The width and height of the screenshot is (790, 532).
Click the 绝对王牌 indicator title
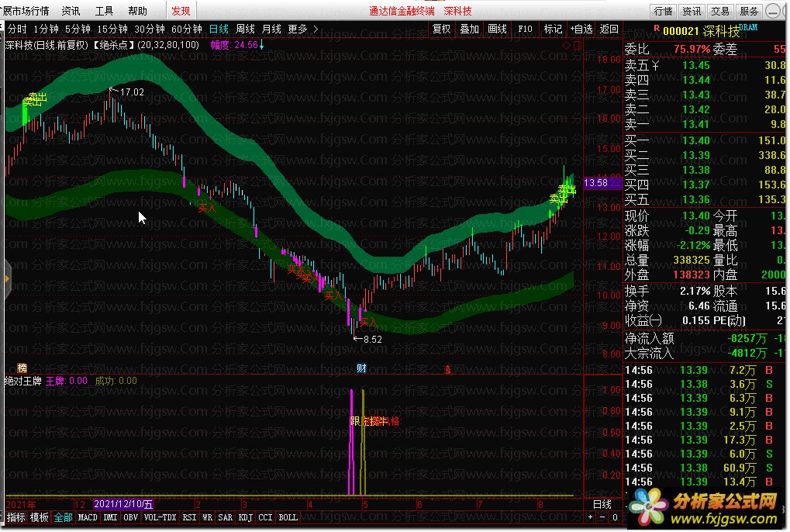[x=23, y=381]
